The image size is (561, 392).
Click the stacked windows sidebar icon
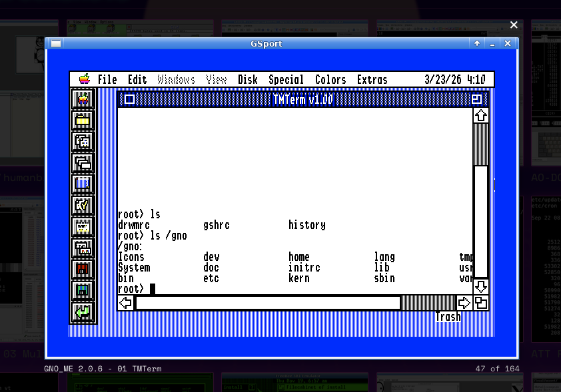(83, 163)
